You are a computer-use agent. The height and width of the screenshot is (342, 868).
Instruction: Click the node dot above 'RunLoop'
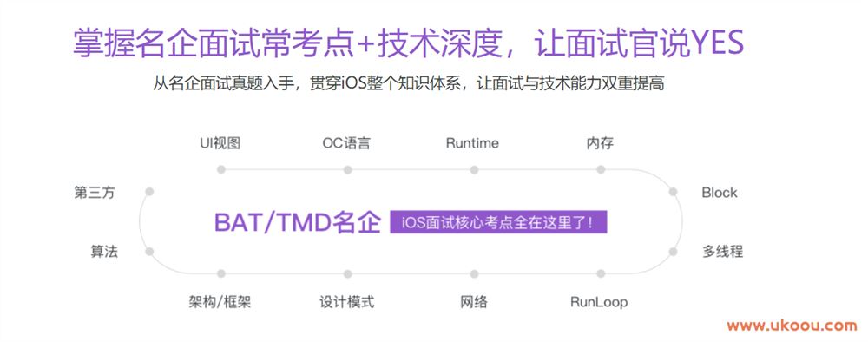pyautogui.click(x=601, y=273)
